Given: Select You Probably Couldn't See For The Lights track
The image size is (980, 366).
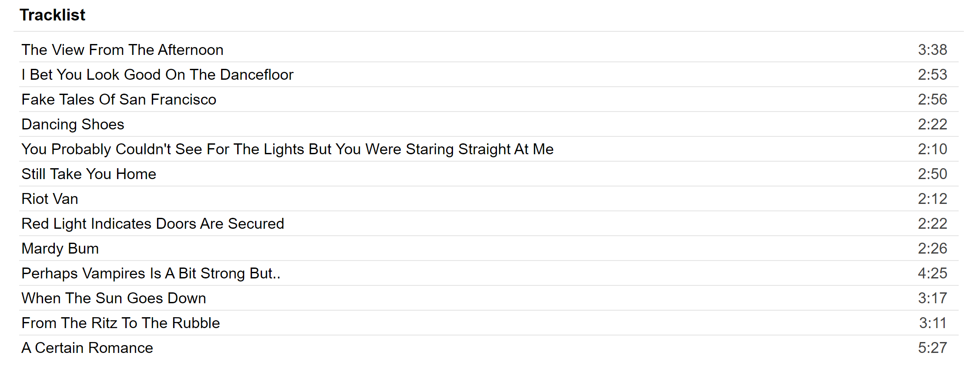Looking at the screenshot, I should [x=287, y=149].
